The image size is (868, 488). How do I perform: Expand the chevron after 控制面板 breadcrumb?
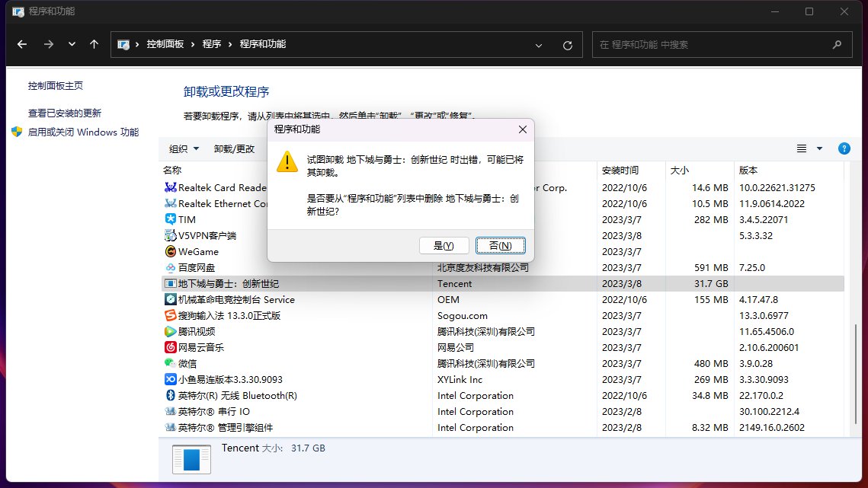pos(193,44)
